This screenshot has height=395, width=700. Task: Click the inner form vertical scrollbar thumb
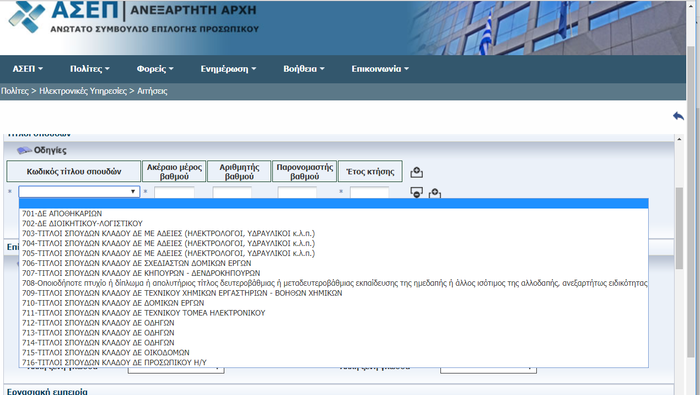click(679, 228)
